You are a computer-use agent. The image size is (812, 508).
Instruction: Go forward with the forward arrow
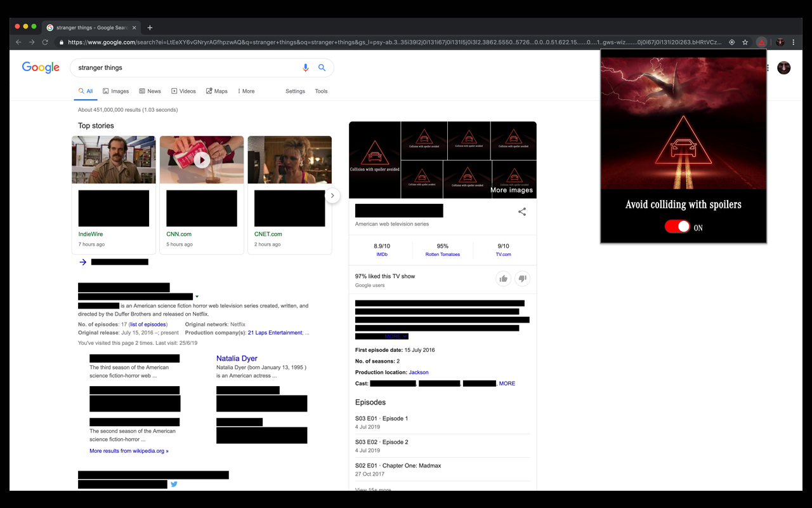32,43
